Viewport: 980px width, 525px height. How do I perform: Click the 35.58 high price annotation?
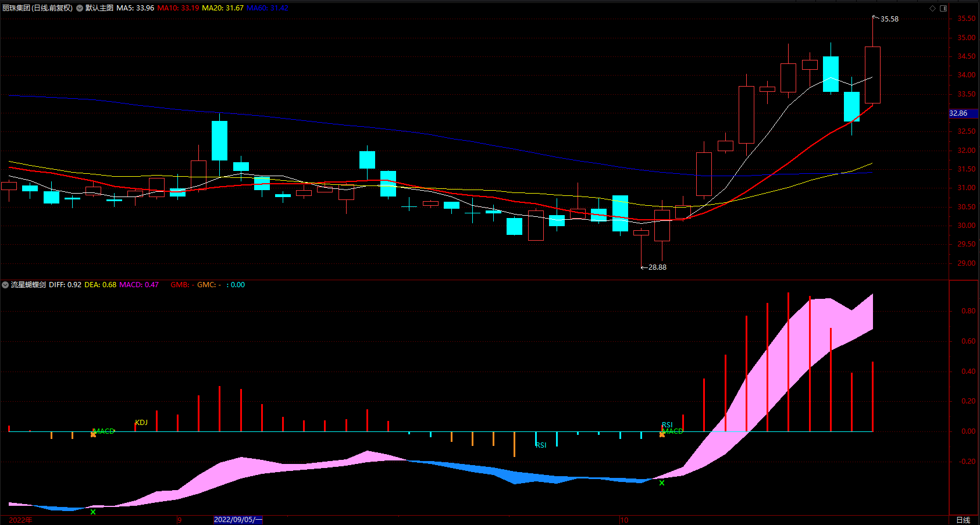pos(889,19)
